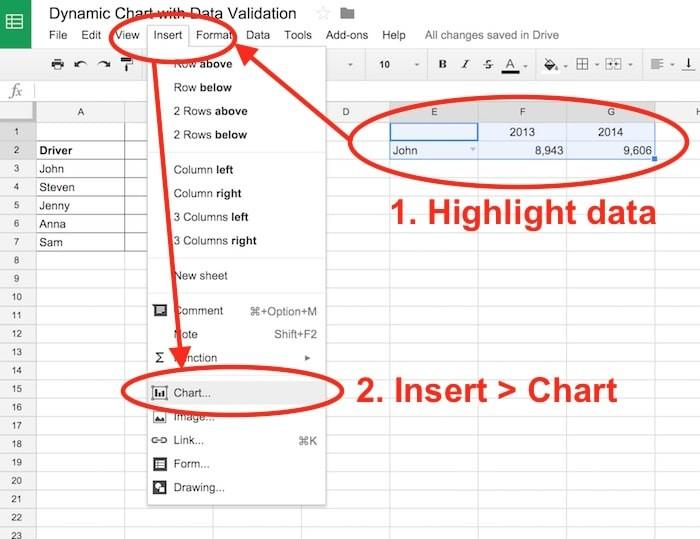Image resolution: width=700 pixels, height=539 pixels.
Task: Select Drawing... menu entry
Action: [237, 487]
